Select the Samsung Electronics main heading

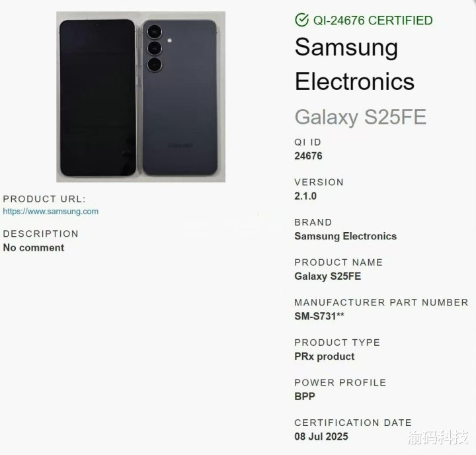(x=354, y=64)
